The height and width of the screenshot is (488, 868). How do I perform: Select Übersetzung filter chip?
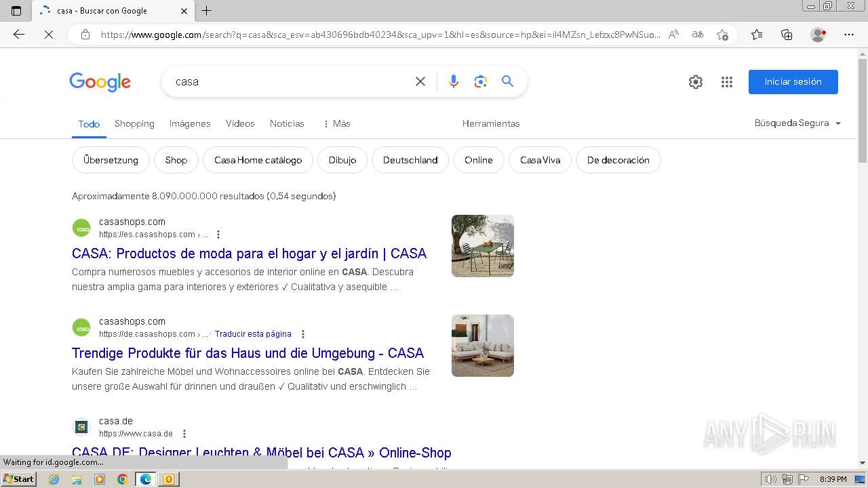click(111, 160)
